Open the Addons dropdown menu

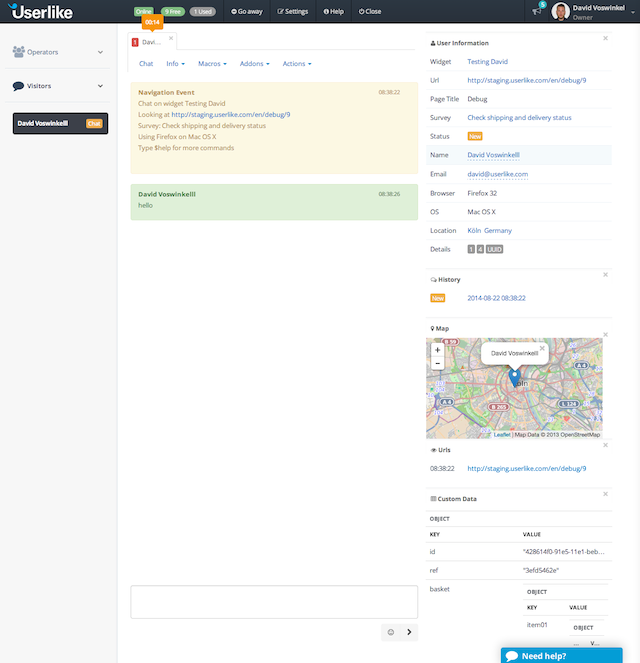pos(254,64)
